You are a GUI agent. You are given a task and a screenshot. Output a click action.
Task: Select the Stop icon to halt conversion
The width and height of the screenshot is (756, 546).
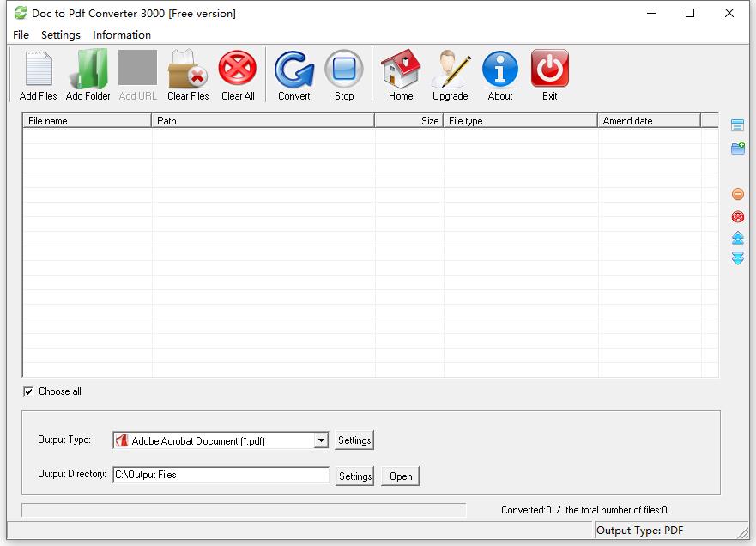coord(344,74)
